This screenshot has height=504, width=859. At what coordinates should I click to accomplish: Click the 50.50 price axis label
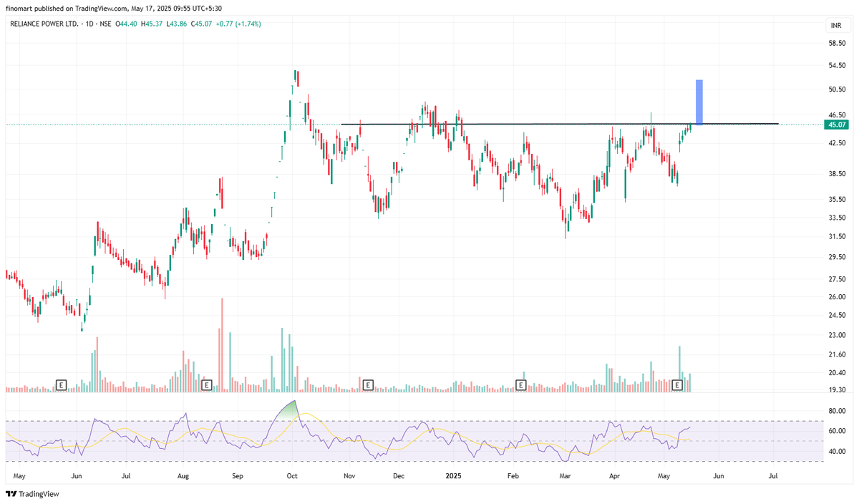(836, 89)
